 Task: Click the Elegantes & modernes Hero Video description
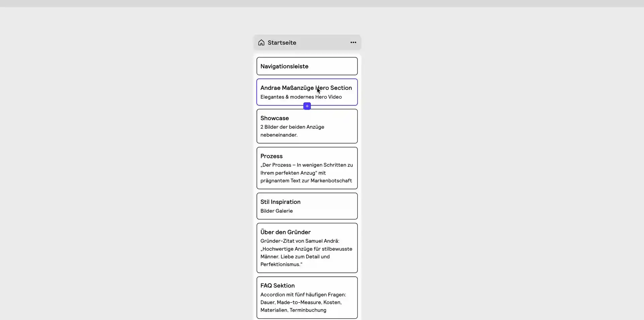point(301,97)
